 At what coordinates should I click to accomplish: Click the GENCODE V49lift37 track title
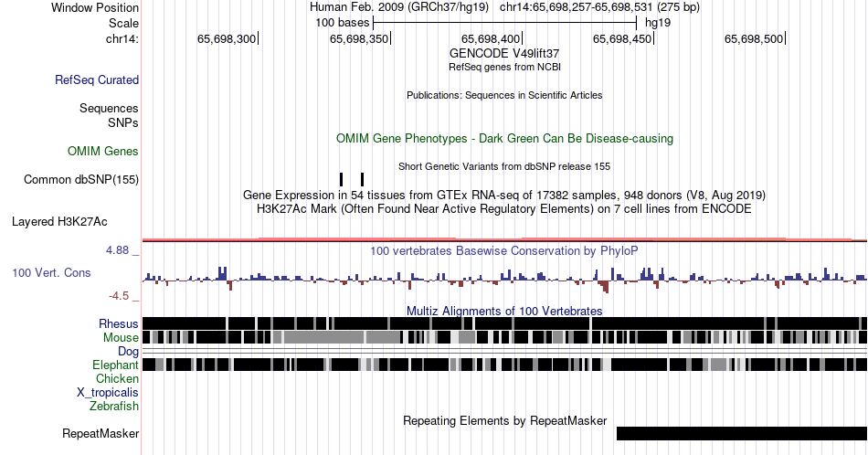tap(504, 54)
